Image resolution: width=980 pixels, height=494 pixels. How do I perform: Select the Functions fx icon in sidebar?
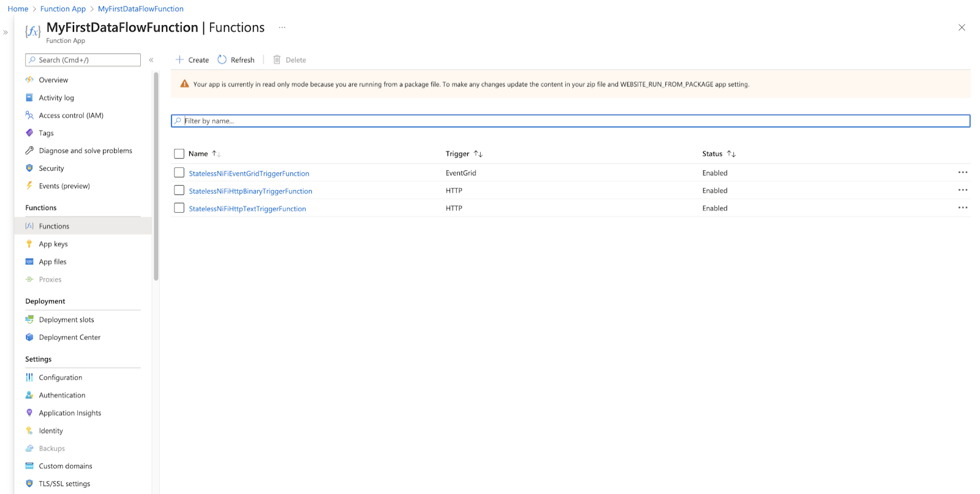29,226
